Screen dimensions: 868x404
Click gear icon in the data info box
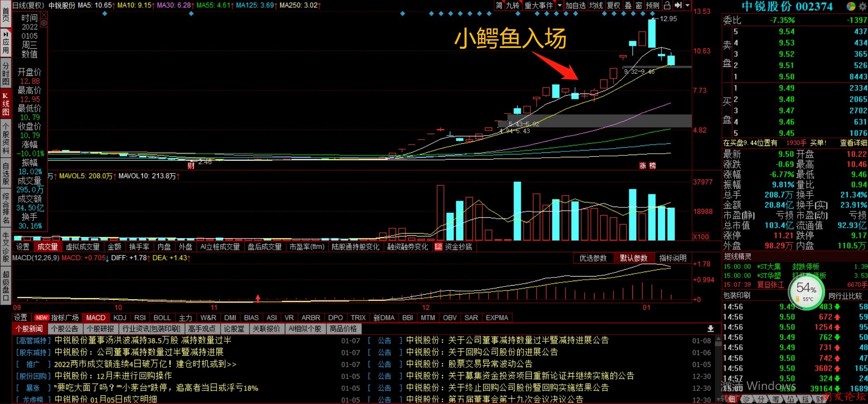[44, 23]
